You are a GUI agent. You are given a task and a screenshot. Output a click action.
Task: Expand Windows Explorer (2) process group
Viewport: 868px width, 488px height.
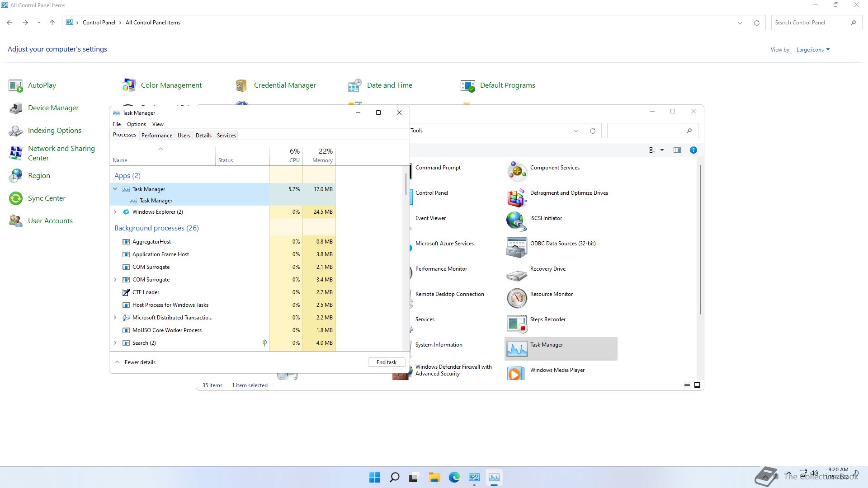click(115, 211)
